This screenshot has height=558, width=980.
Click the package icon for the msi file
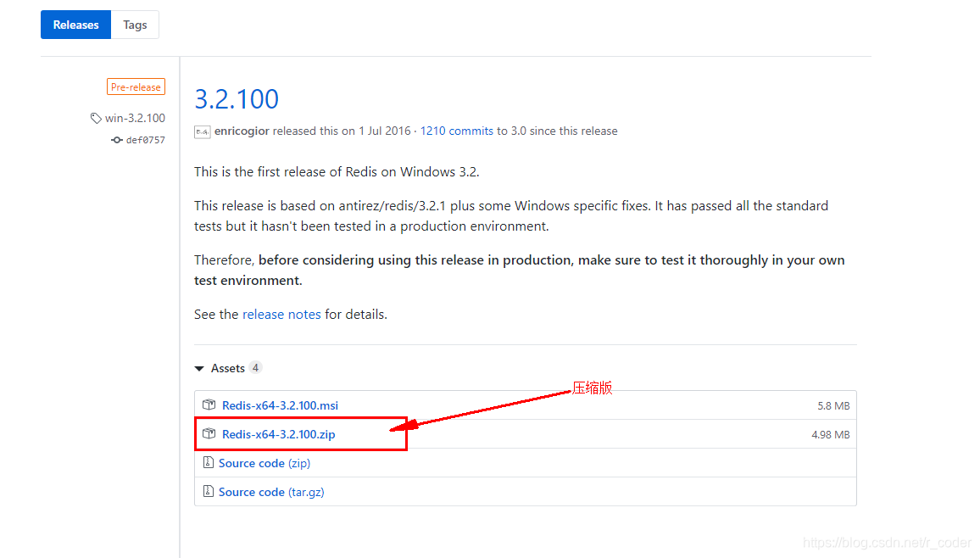pyautogui.click(x=209, y=405)
